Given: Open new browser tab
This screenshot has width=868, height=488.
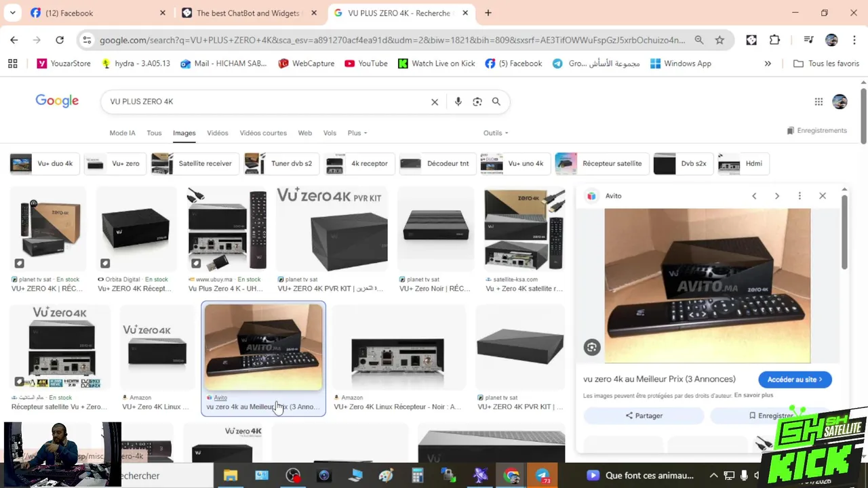Looking at the screenshot, I should (x=488, y=13).
